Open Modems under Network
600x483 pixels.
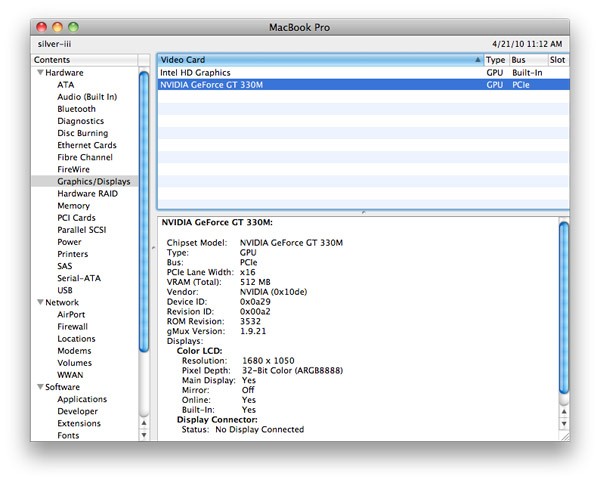74,351
